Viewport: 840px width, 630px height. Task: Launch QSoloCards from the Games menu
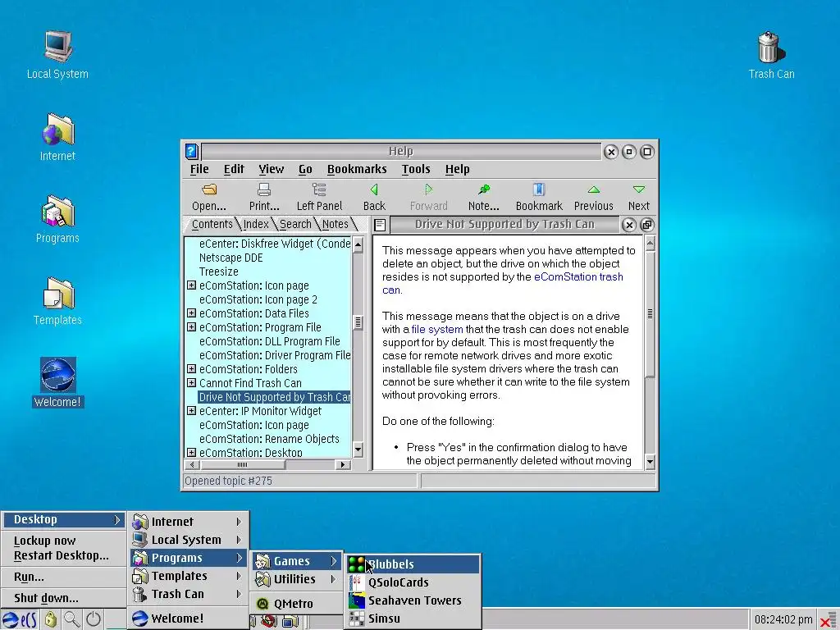(412, 582)
